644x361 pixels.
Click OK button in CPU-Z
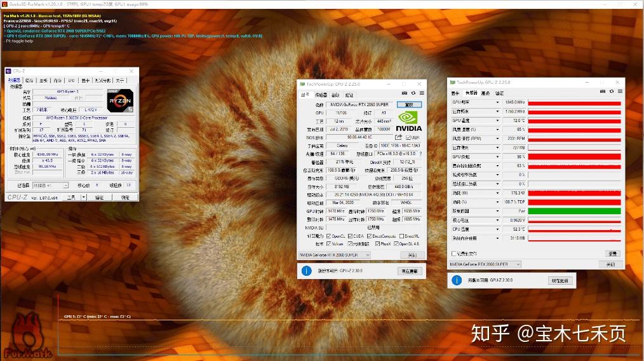[x=125, y=198]
